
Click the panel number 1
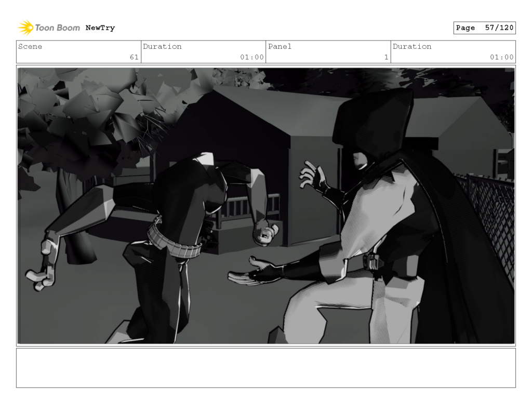(x=386, y=57)
